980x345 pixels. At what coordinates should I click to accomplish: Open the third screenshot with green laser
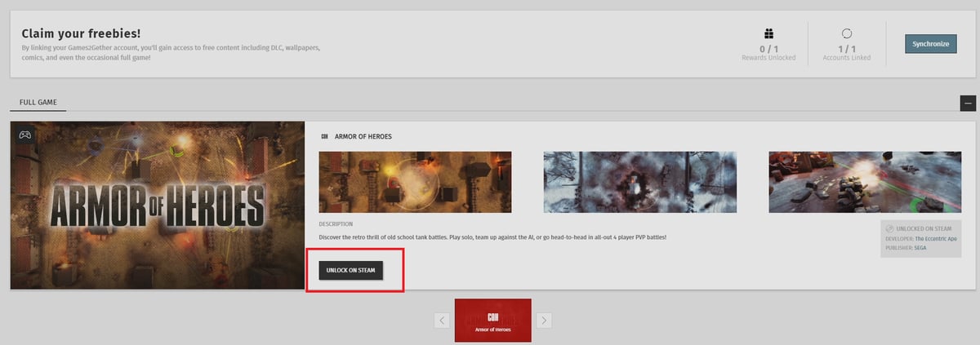(x=865, y=182)
